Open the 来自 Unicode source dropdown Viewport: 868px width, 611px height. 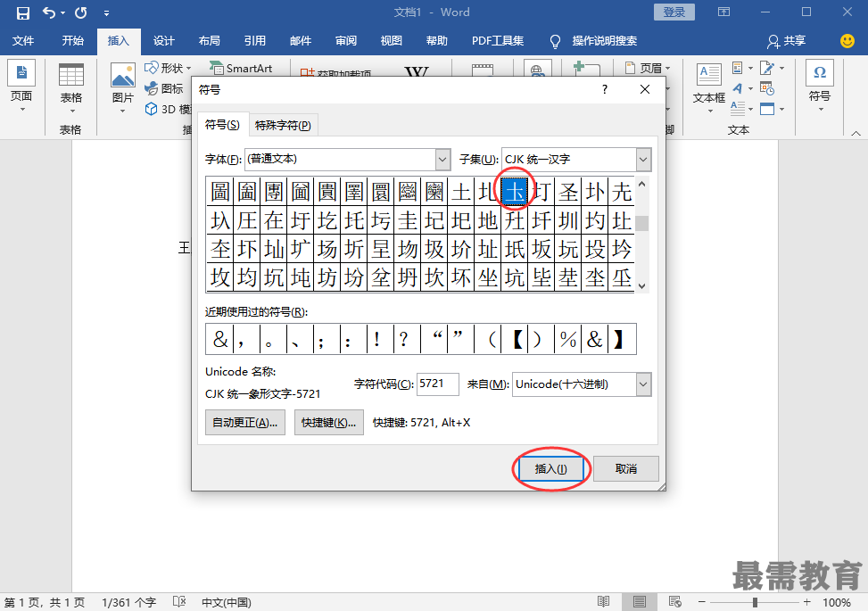(582, 384)
